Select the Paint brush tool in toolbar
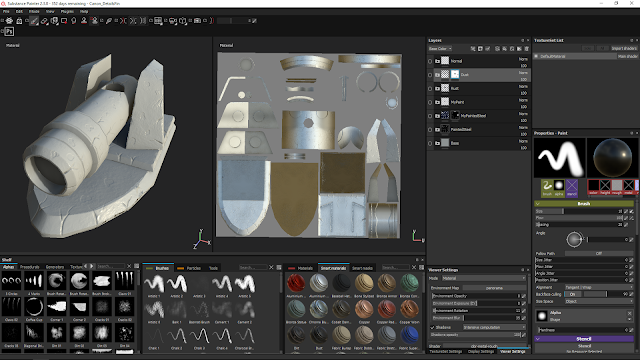 click(x=34, y=21)
